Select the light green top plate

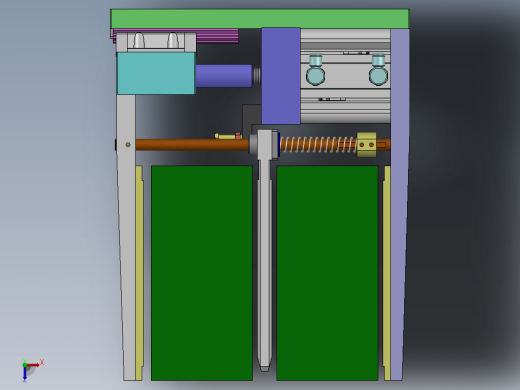pyautogui.click(x=260, y=19)
